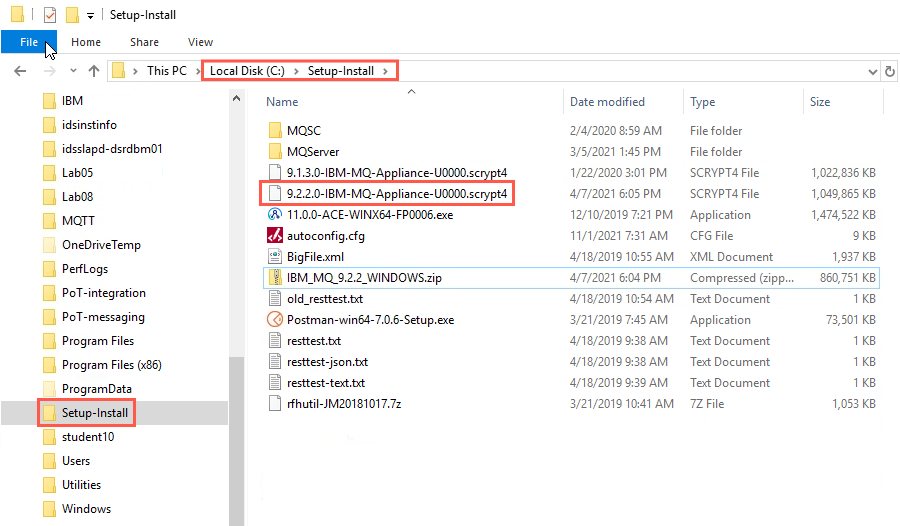This screenshot has height=526, width=900.
Task: Go forward with the Forward arrow
Action: pos(50,71)
